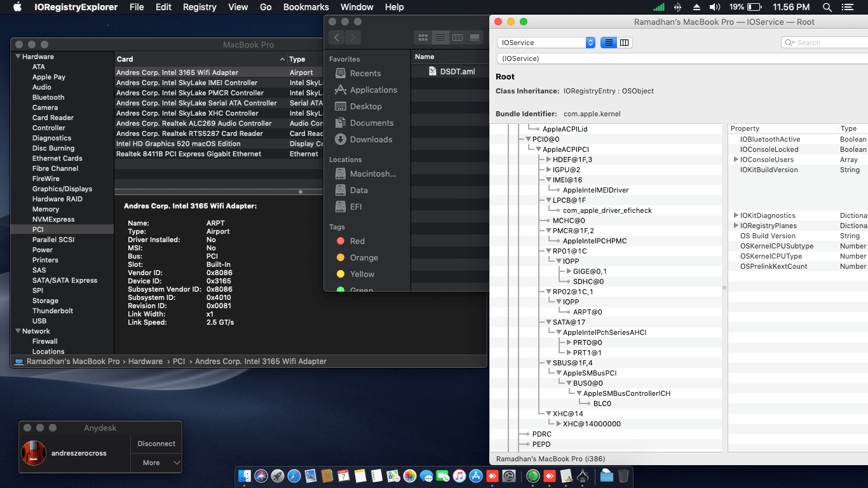Open iTunes from the Dock
Viewport: 868px width, 488px height.
[x=459, y=475]
